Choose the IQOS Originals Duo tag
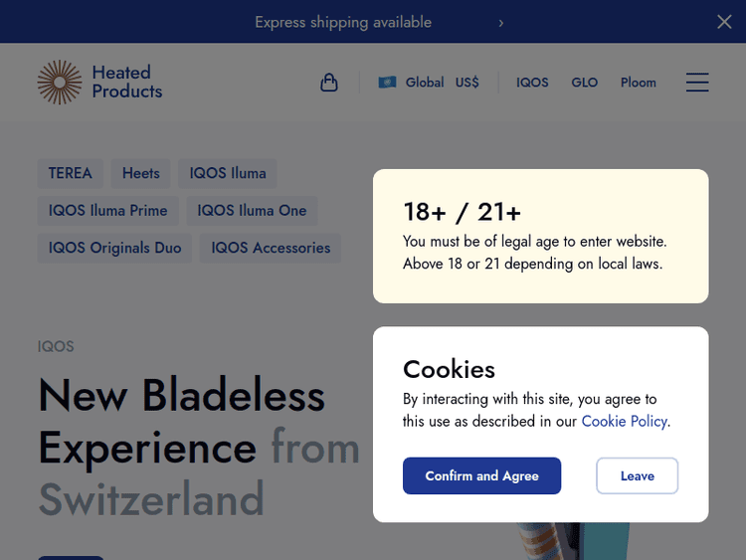 point(115,248)
